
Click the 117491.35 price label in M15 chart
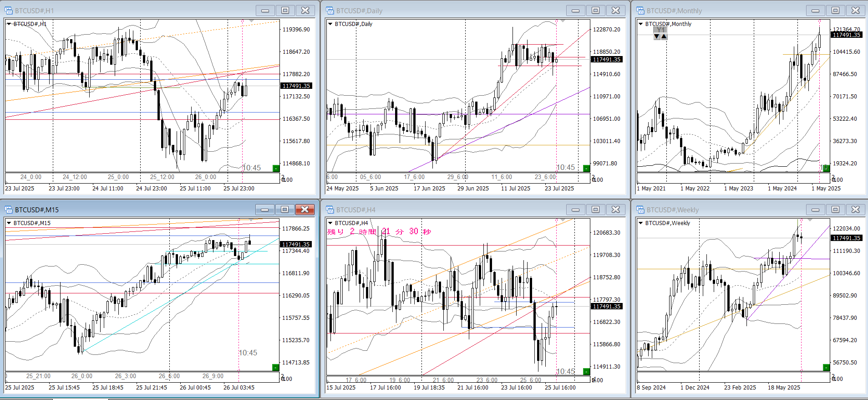click(296, 244)
